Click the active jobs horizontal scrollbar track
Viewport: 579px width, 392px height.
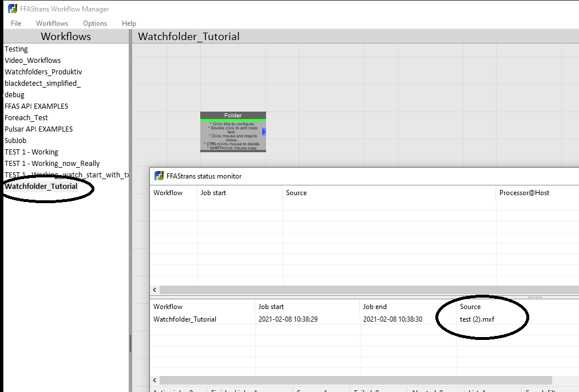click(x=369, y=290)
